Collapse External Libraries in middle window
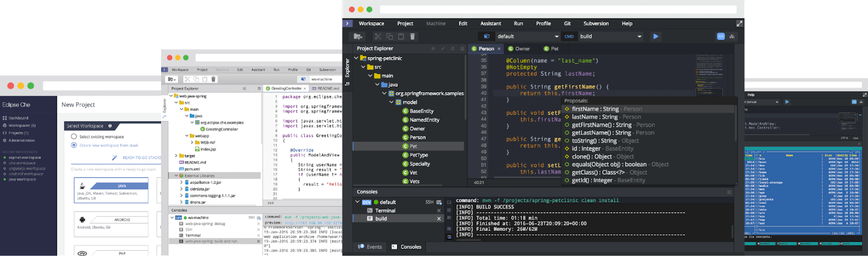The image size is (868, 256). [x=176, y=176]
